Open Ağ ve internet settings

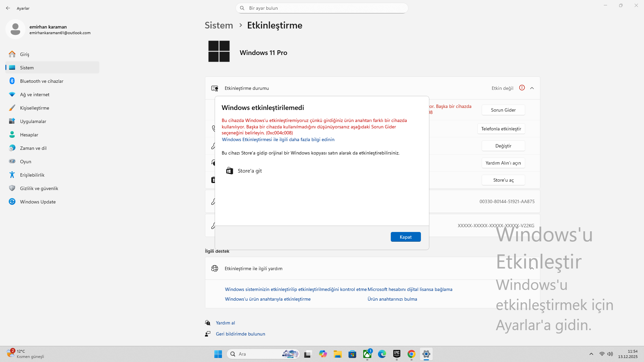pos(52,95)
